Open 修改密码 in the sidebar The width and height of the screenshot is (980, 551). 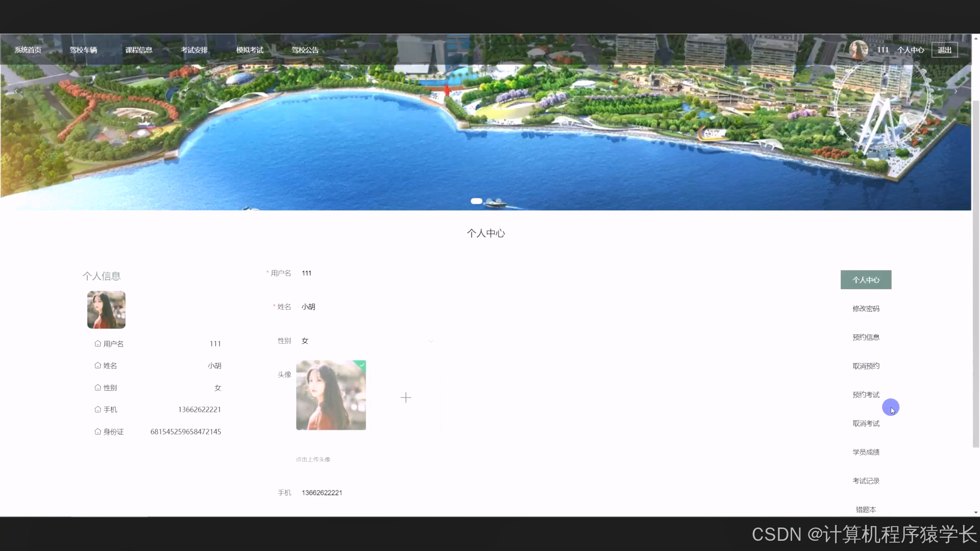click(x=866, y=309)
